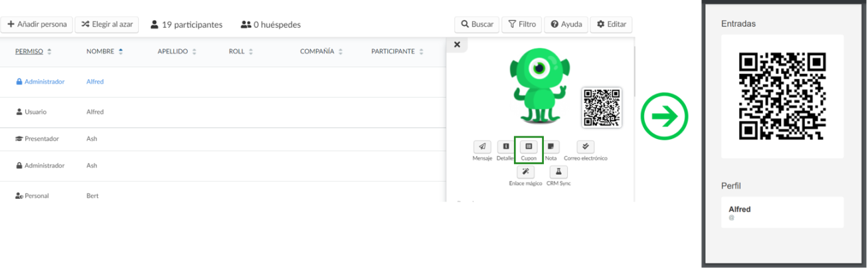Select the Alfred name in Usuario row

pos(95,112)
